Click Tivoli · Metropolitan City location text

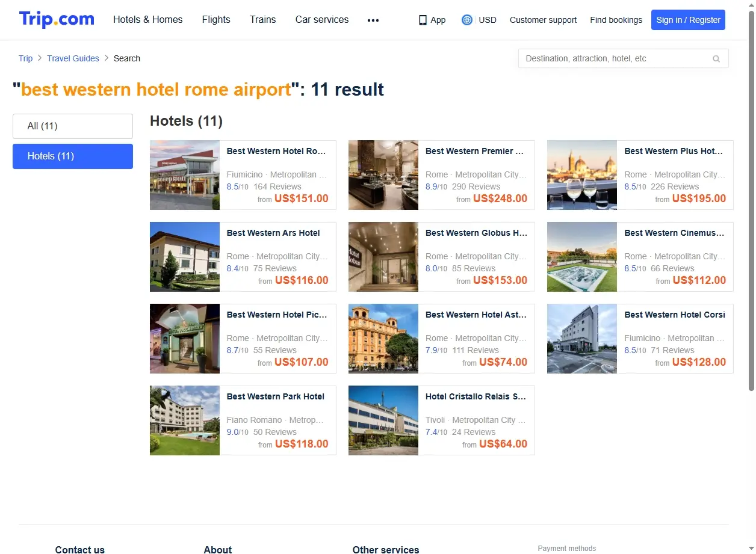pyautogui.click(x=476, y=420)
